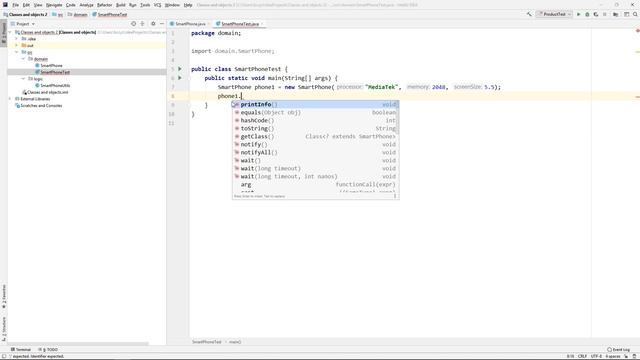Open the Terminal tool window

pyautogui.click(x=21, y=350)
